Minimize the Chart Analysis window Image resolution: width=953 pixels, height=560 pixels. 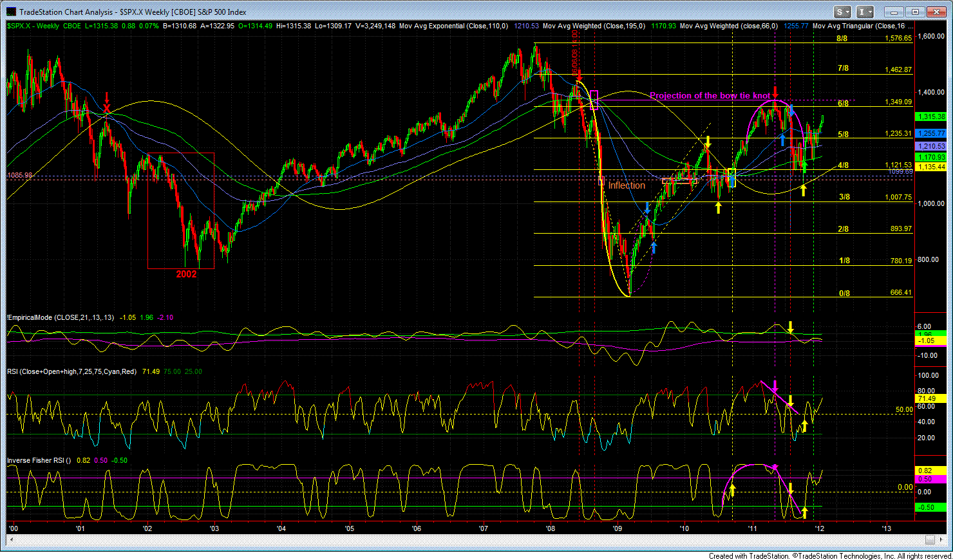click(893, 12)
